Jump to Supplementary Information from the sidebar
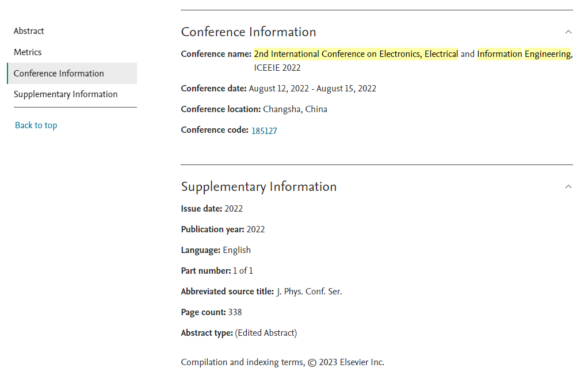The image size is (588, 387). (66, 94)
